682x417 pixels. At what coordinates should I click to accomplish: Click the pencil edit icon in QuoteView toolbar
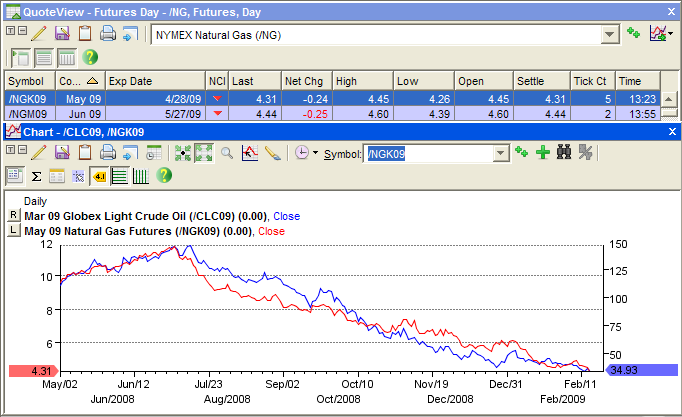(x=39, y=33)
